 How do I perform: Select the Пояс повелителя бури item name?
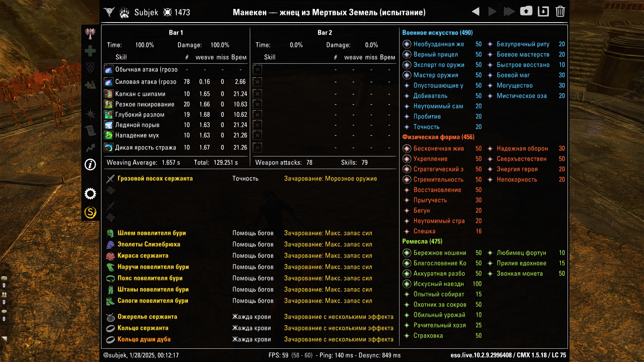click(x=150, y=278)
